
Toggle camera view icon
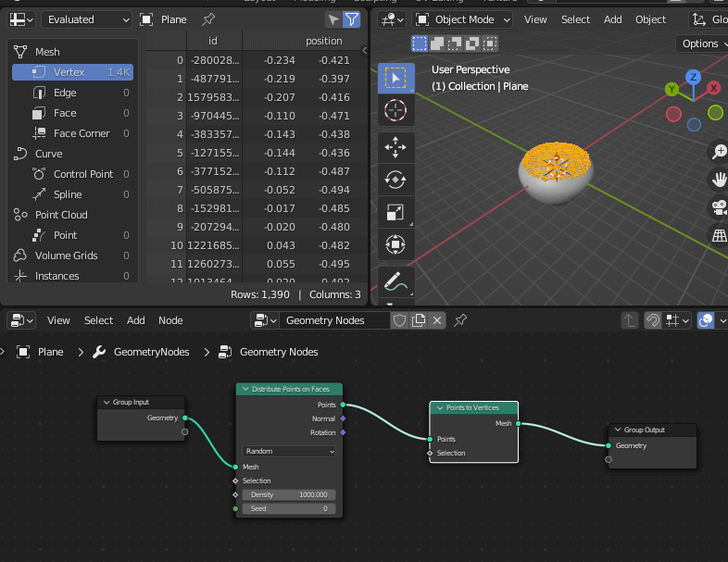[x=719, y=207]
